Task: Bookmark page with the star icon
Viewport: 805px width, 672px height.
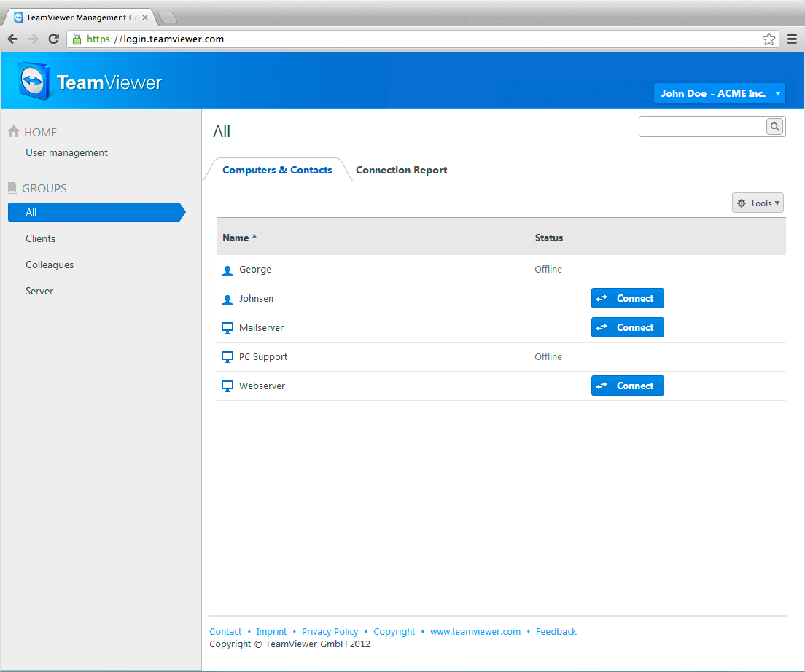Action: 769,39
